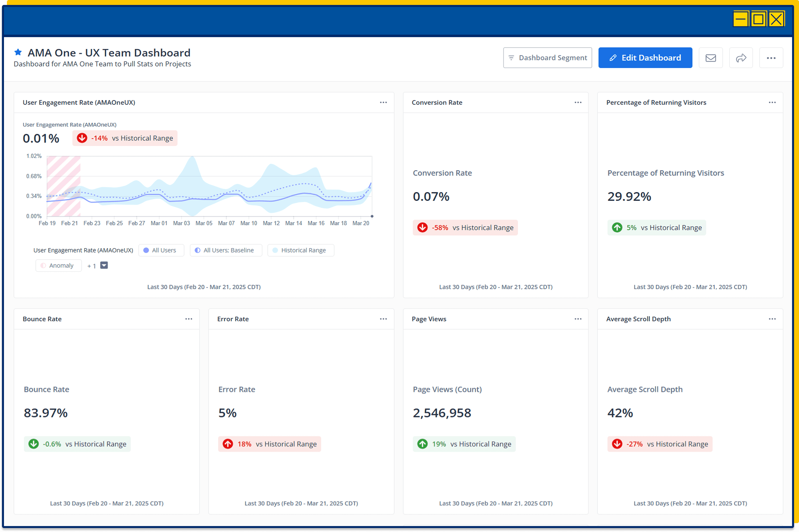The height and width of the screenshot is (532, 799).
Task: Click the favorite star next to dashboard title
Action: (18, 52)
